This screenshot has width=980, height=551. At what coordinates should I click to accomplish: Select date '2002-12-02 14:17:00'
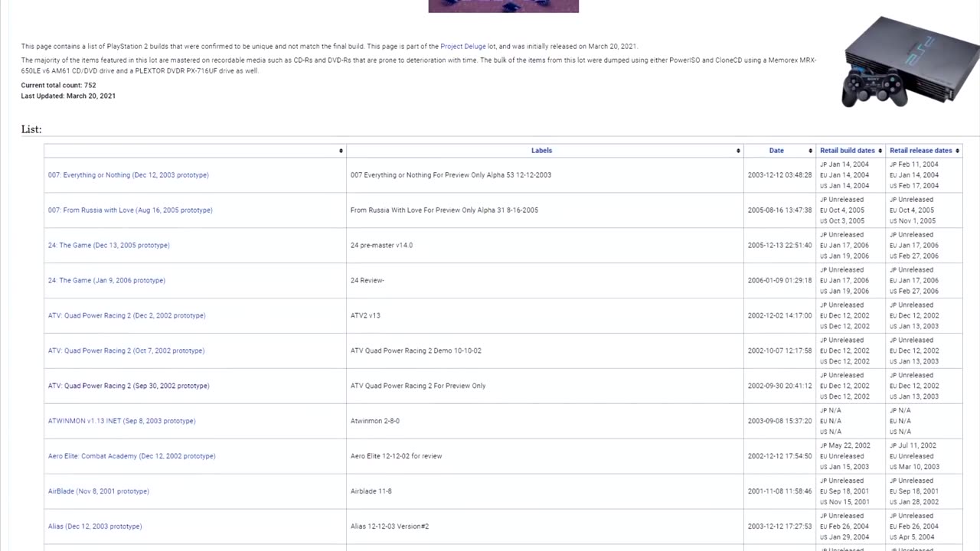click(779, 316)
